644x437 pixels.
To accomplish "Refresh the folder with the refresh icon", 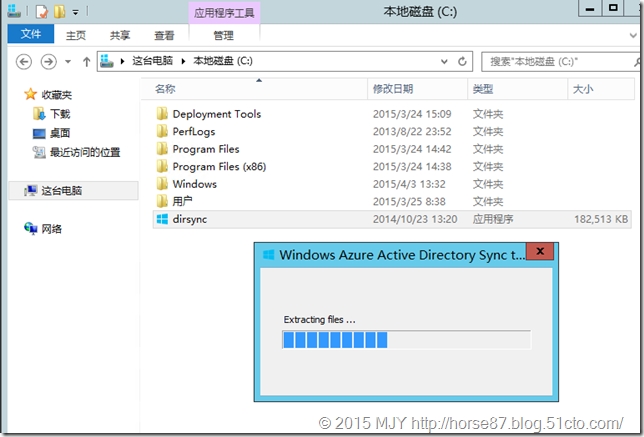I will coord(462,62).
